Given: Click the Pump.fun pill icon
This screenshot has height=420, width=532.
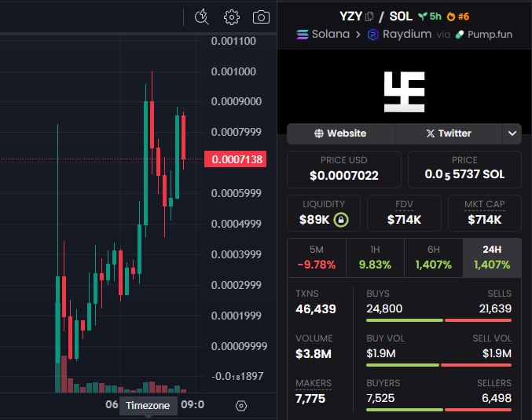Looking at the screenshot, I should coord(460,35).
